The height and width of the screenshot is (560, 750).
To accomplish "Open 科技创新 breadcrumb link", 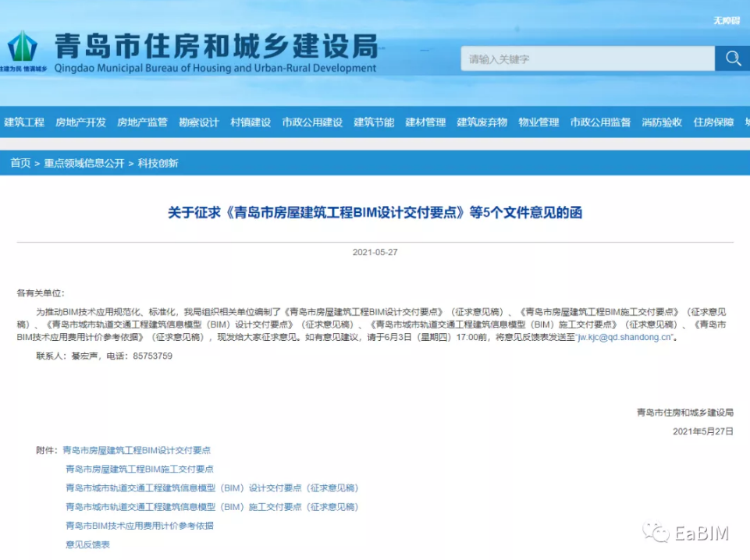I will coord(158,164).
